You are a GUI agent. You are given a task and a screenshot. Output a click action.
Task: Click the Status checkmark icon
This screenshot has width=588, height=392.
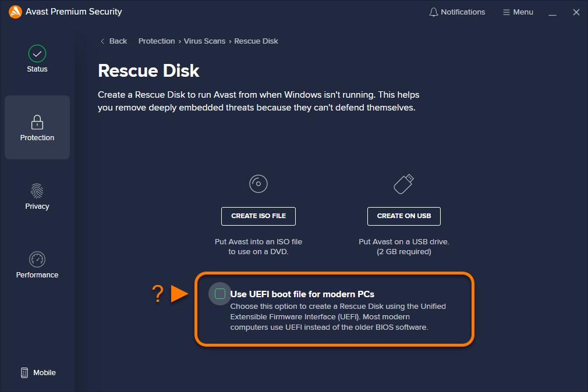(x=37, y=54)
